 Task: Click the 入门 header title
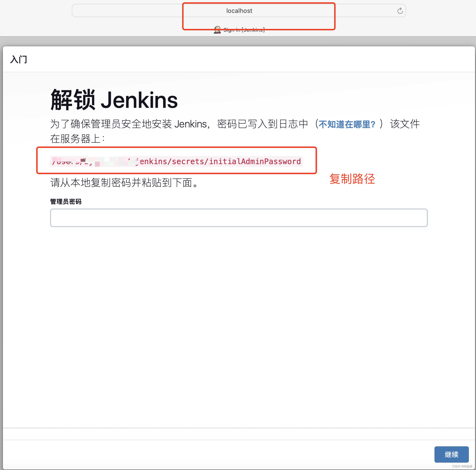pos(18,59)
